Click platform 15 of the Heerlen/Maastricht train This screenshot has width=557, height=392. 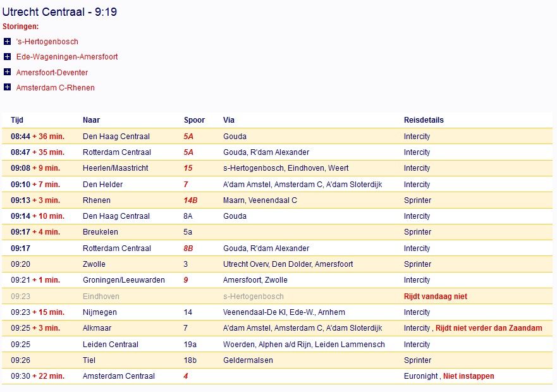point(188,168)
